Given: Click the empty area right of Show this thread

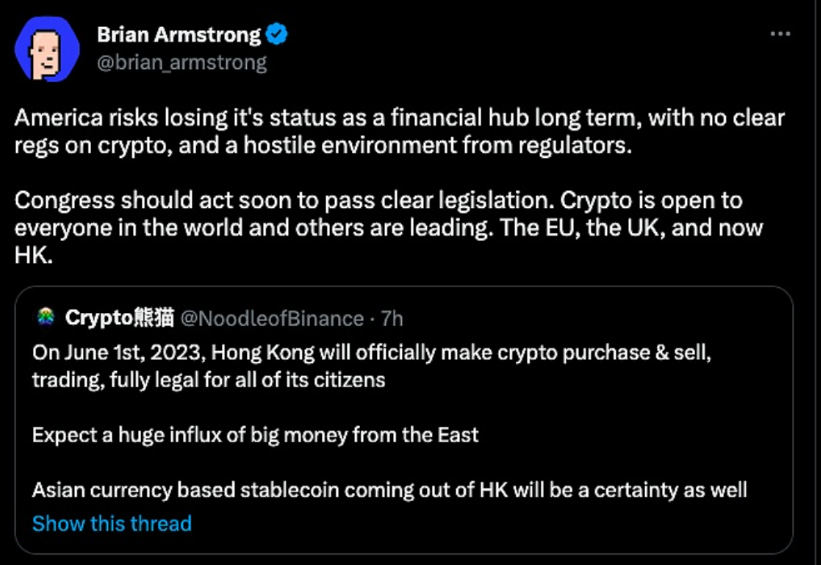Looking at the screenshot, I should coord(480,523).
